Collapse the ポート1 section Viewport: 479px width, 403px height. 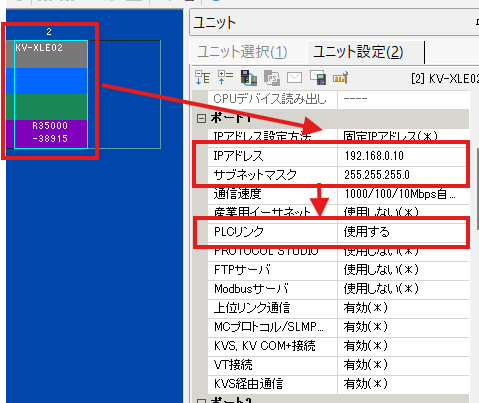201,118
